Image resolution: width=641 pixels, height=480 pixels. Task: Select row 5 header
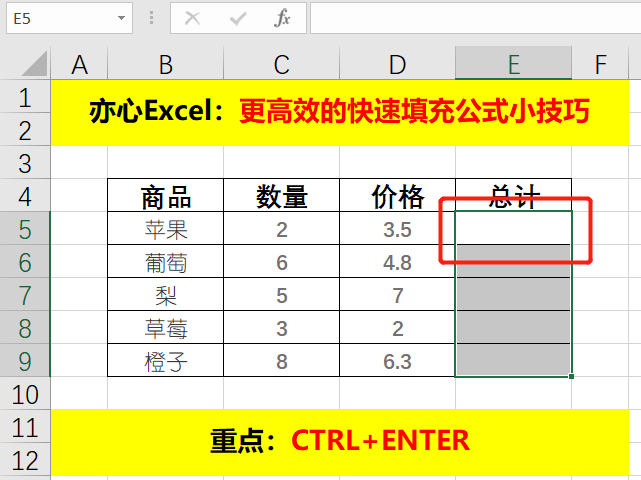point(25,229)
